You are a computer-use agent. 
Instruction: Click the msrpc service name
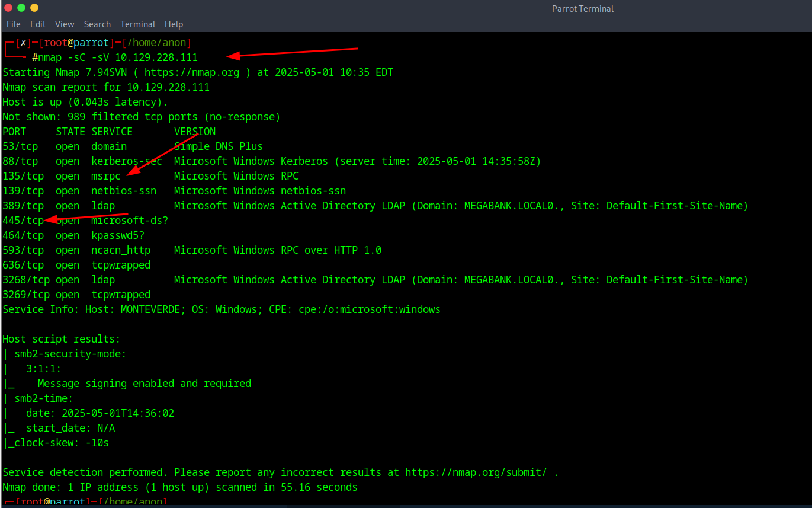tap(106, 176)
